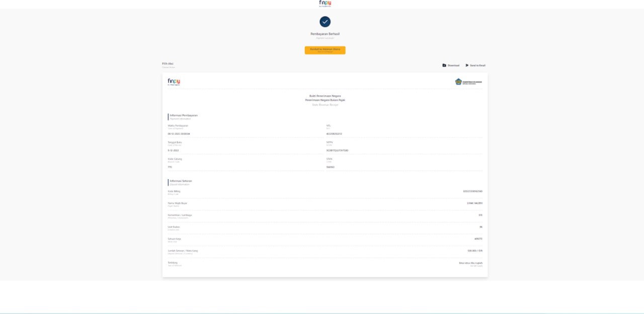Select the Informasi Setoran section header
This screenshot has height=314, width=644.
tap(181, 181)
